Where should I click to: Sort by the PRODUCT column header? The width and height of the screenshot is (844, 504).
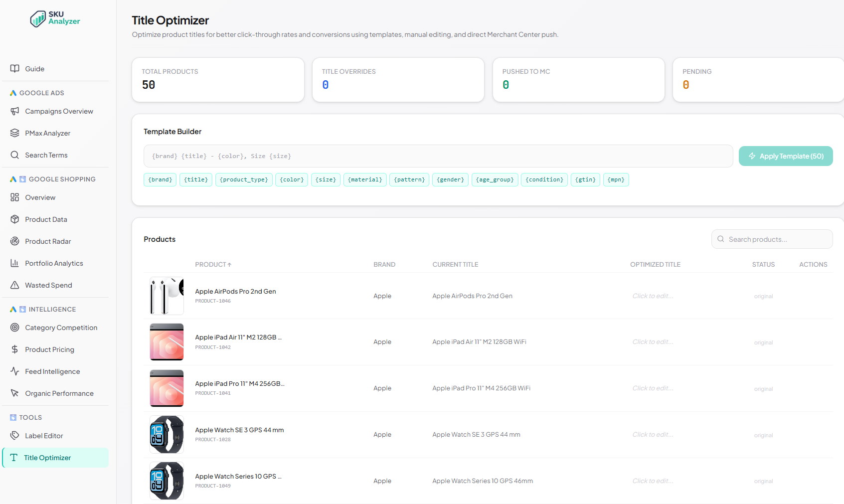coord(213,265)
